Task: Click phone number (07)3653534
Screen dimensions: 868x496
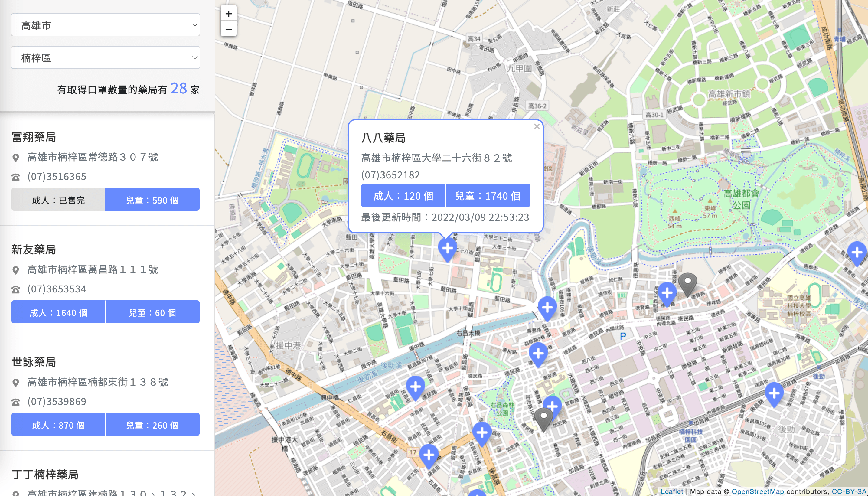Action: pos(57,289)
